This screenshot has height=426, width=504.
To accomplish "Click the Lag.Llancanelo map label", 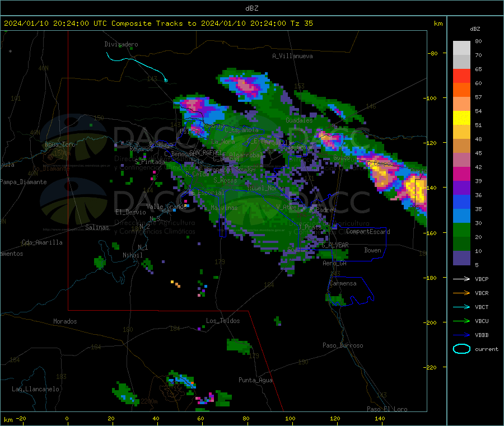I will tap(35, 389).
